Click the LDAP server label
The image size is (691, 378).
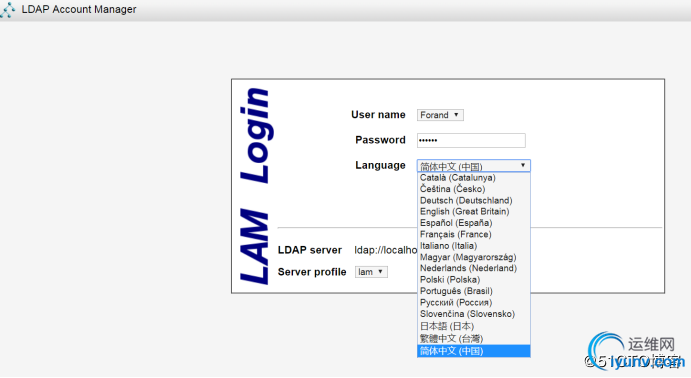tap(310, 250)
